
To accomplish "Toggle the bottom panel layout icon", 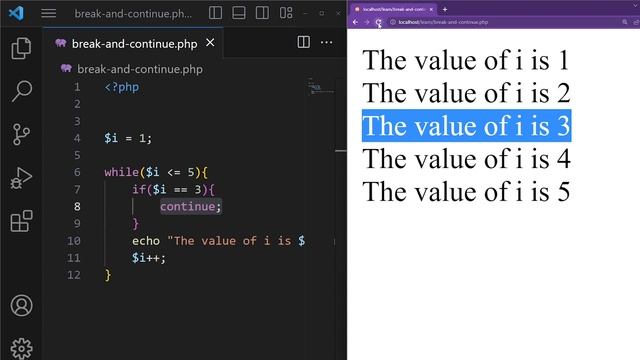I will coord(239,13).
